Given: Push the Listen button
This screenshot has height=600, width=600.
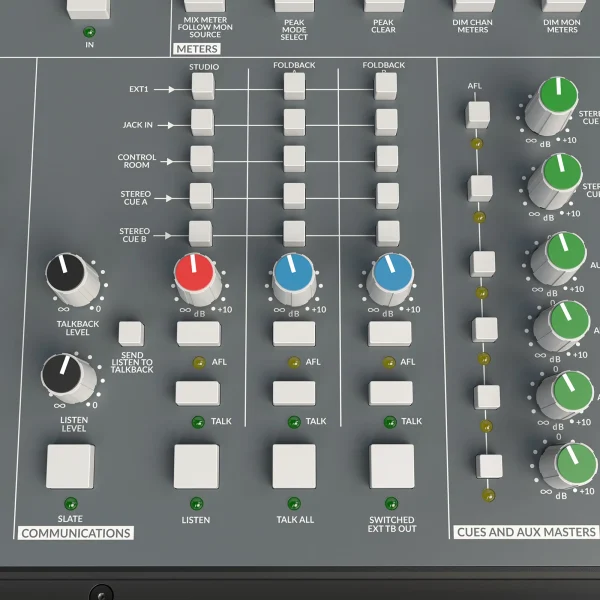Looking at the screenshot, I should 197,466.
